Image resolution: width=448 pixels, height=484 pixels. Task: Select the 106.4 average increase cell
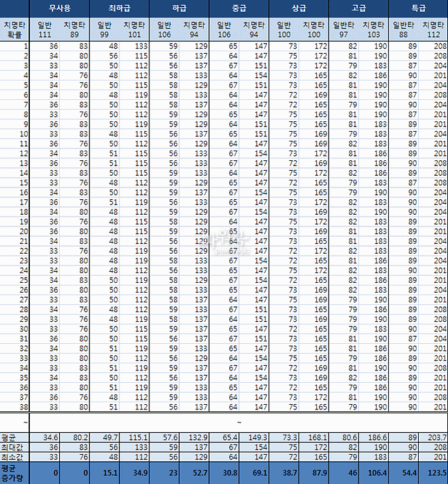pos(373,472)
